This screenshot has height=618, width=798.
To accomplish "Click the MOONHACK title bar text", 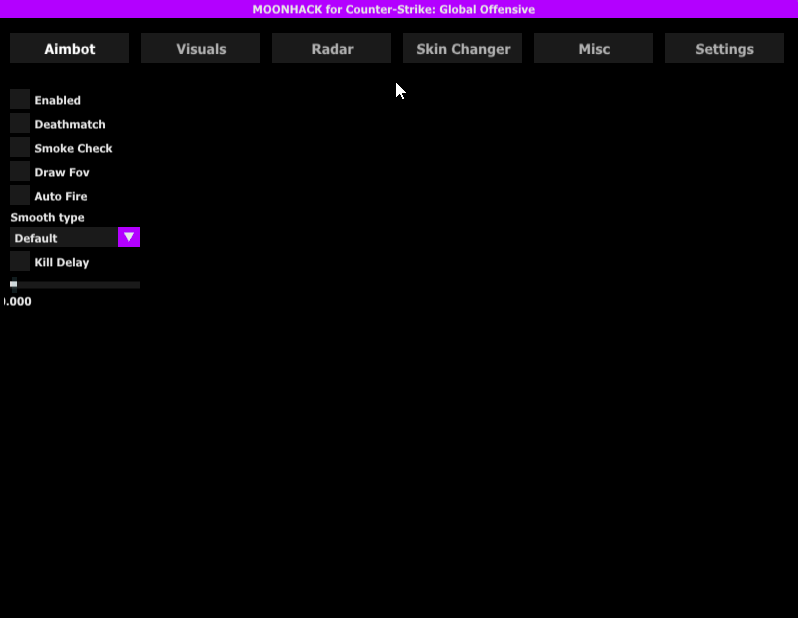I will [x=393, y=9].
